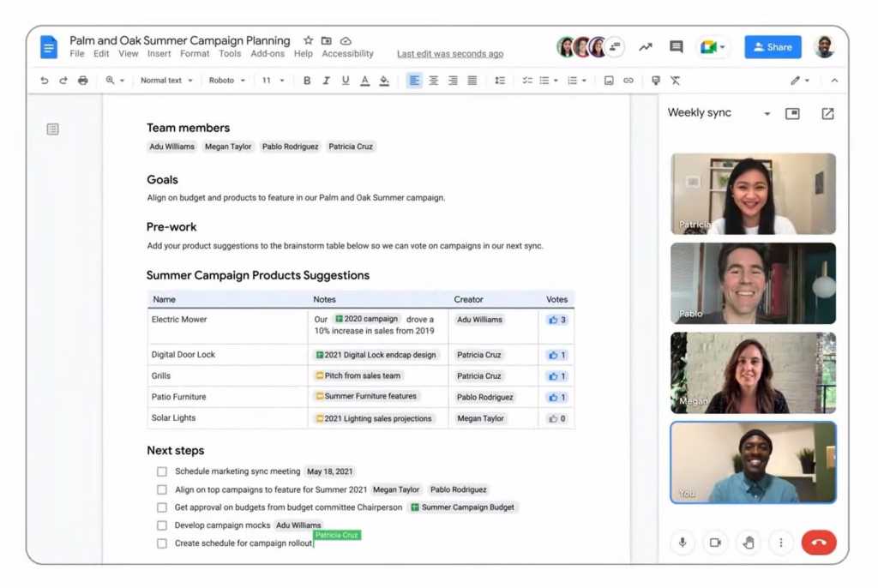This screenshot has height=588, width=878.
Task: Open the Docs home logo
Action: pyautogui.click(x=49, y=47)
